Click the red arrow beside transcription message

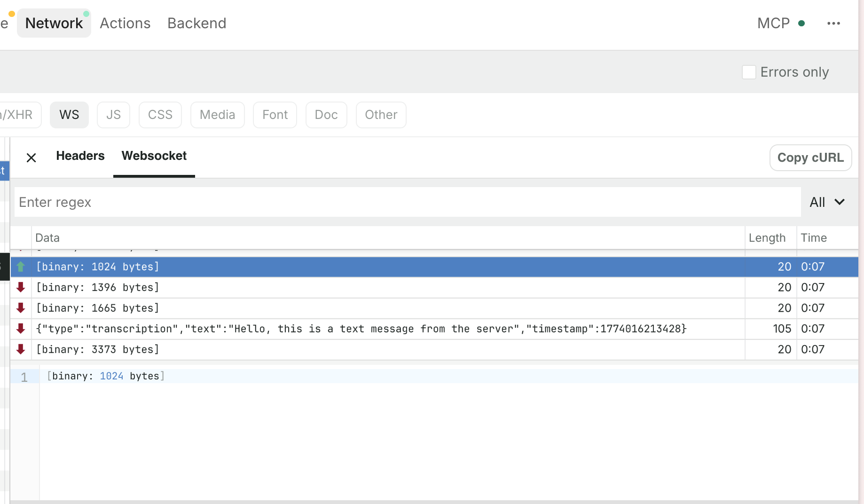[x=21, y=329]
